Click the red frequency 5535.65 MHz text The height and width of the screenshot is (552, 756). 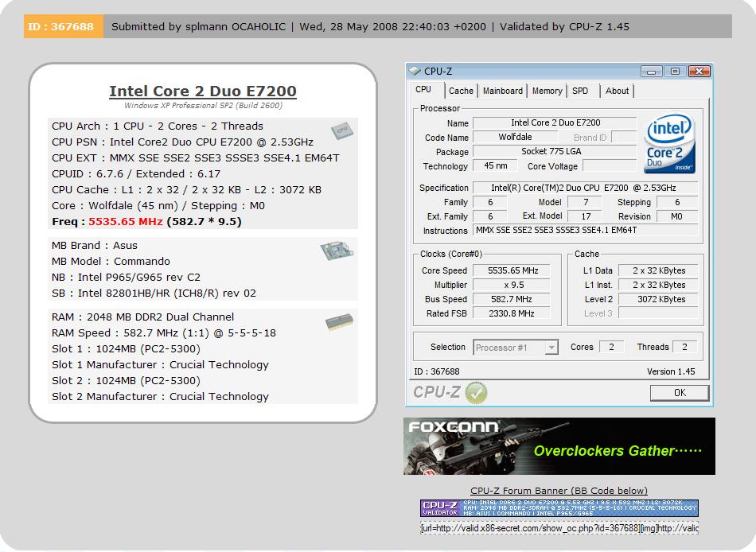[x=126, y=222]
